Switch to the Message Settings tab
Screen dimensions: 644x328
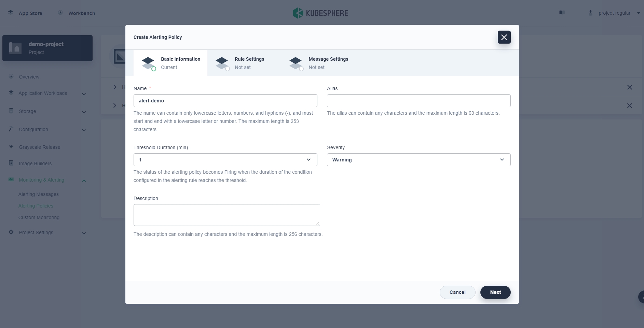point(328,63)
